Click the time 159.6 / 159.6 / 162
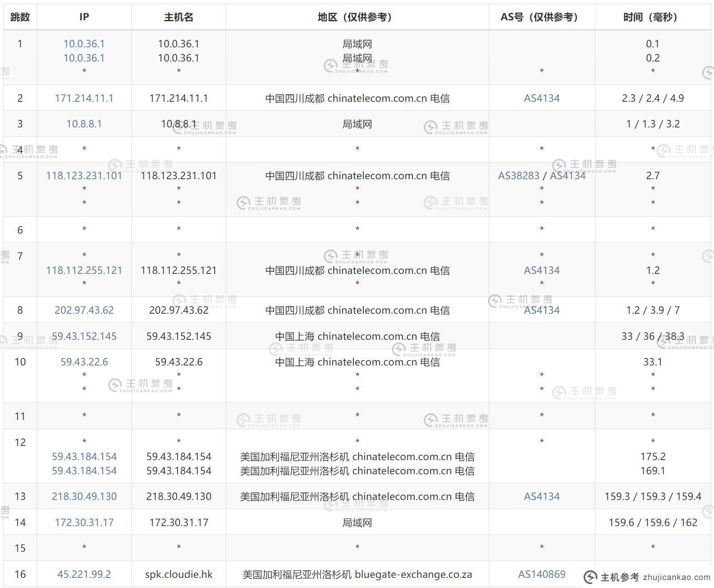Viewport: 714px width, 588px height. pos(653,523)
